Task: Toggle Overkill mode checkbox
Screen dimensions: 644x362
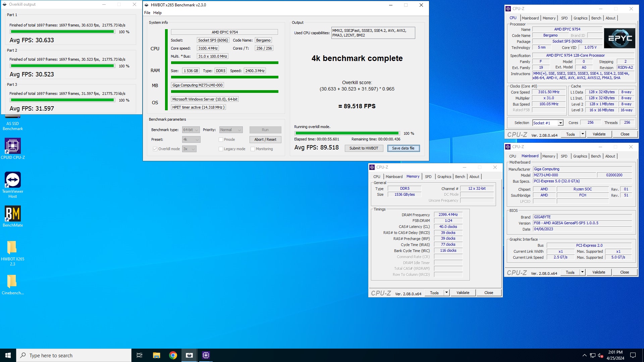Action: [155, 149]
